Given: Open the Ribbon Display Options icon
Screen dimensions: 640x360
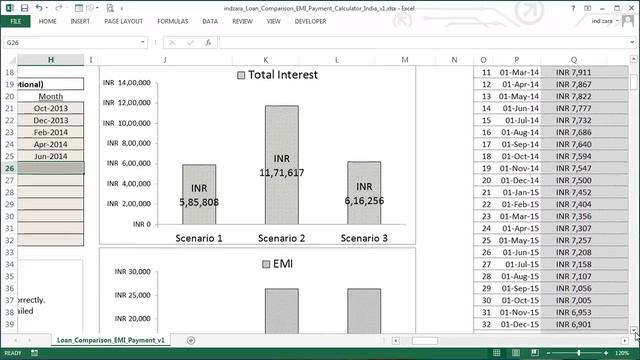Looking at the screenshot, I should point(587,8).
